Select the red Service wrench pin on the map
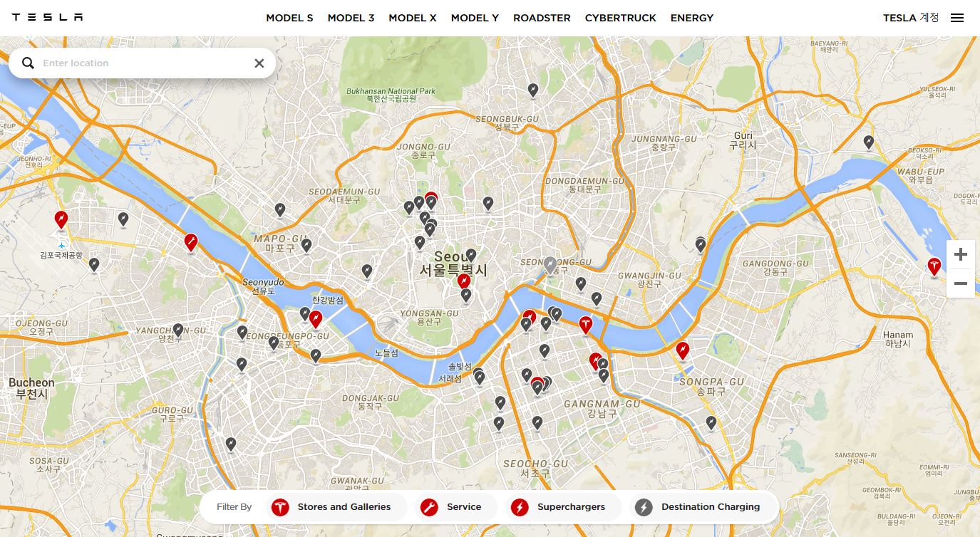The width and height of the screenshot is (980, 537). 190,243
